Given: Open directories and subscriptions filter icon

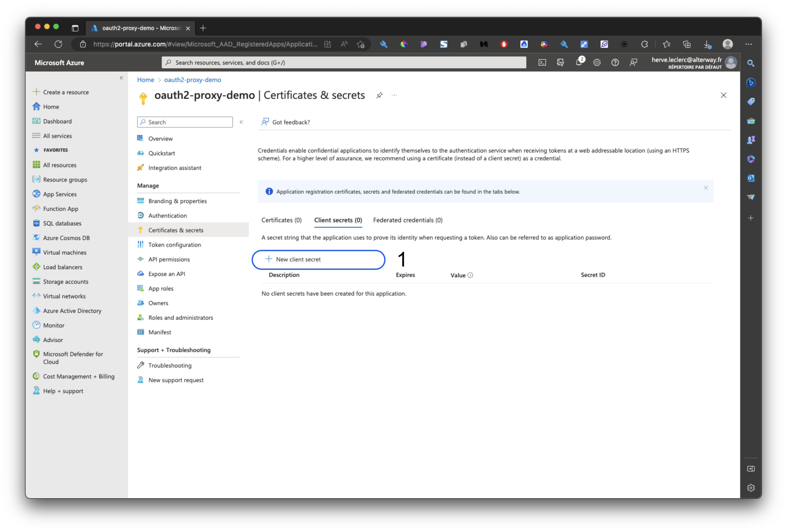Looking at the screenshot, I should 561,63.
